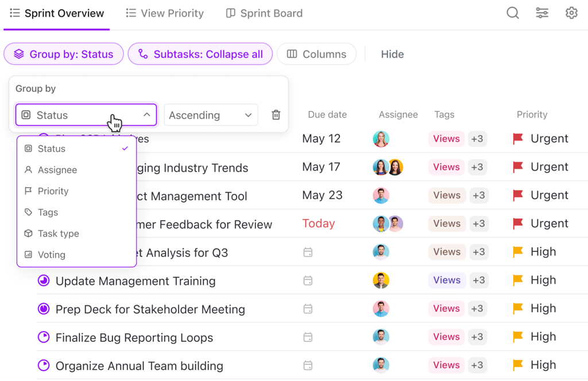Click the calendar icon on Prep Deck for Stakeholder Meeting
Viewport: 588px width, 381px height.
coord(308,309)
